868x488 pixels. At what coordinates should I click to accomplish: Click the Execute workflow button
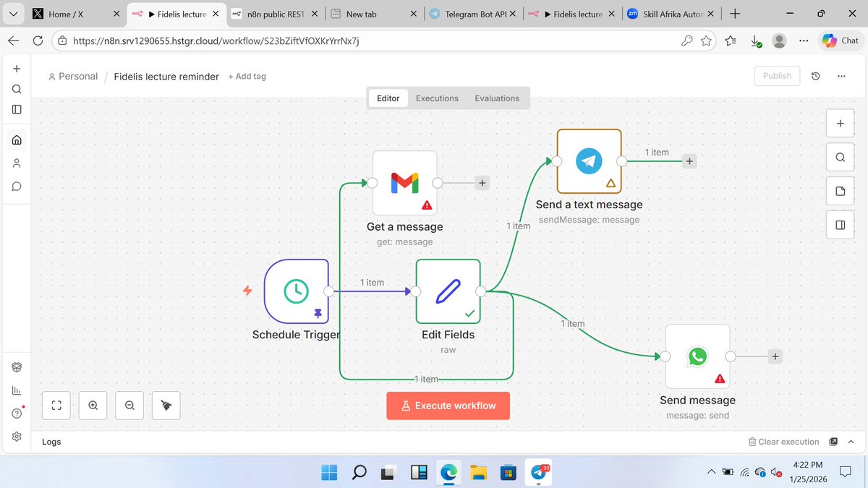[x=448, y=406]
